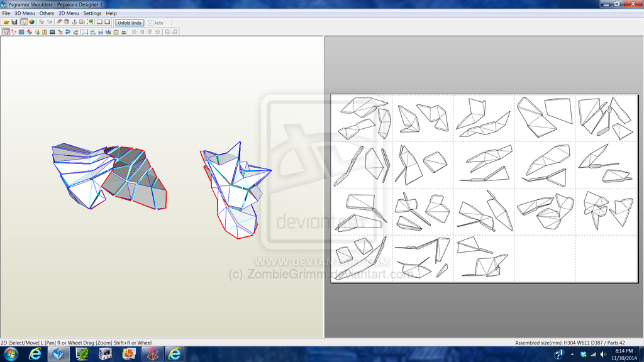Click the green cube with blue corner markers
The image size is (644, 362).
pyautogui.click(x=91, y=22)
